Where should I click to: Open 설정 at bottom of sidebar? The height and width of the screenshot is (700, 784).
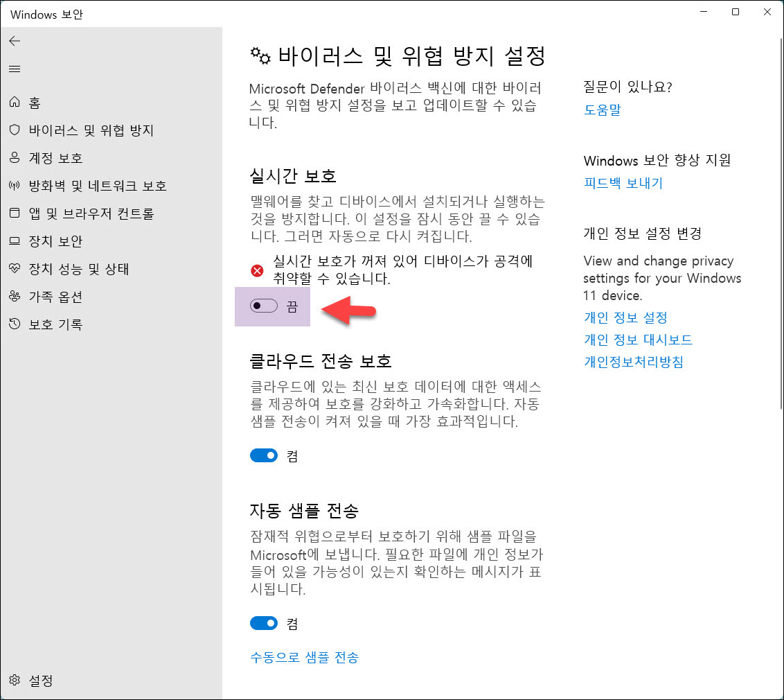pyautogui.click(x=40, y=681)
